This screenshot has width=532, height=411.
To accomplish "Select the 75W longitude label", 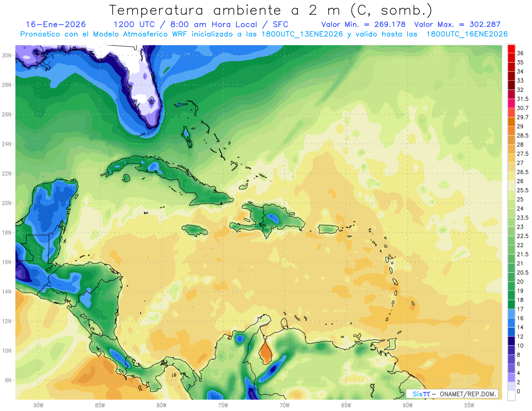I will pyautogui.click(x=223, y=405).
